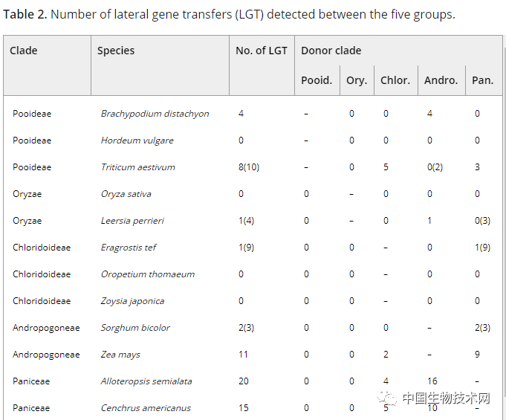Select the Clade column header
Image resolution: width=506 pixels, height=420 pixels.
(x=24, y=51)
